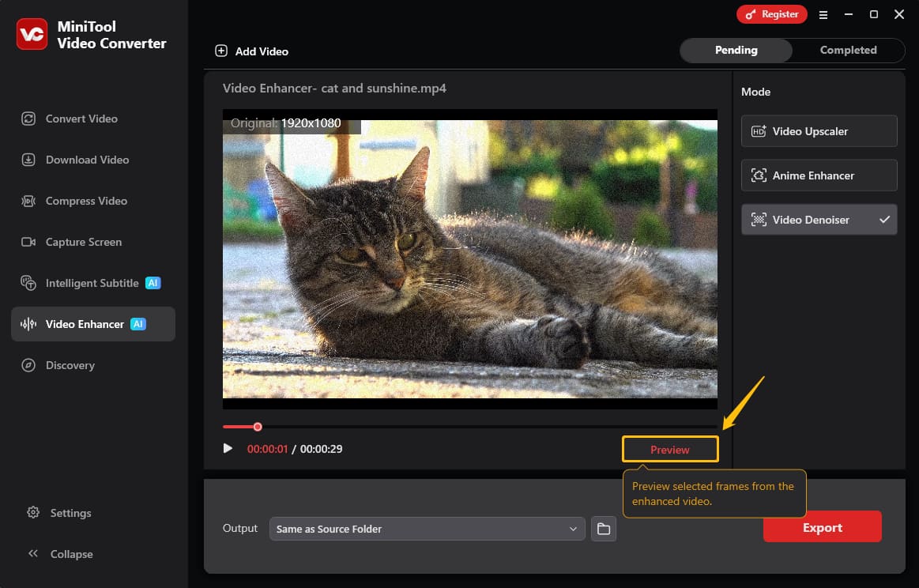
Task: Select Discovery in the sidebar
Action: (70, 364)
